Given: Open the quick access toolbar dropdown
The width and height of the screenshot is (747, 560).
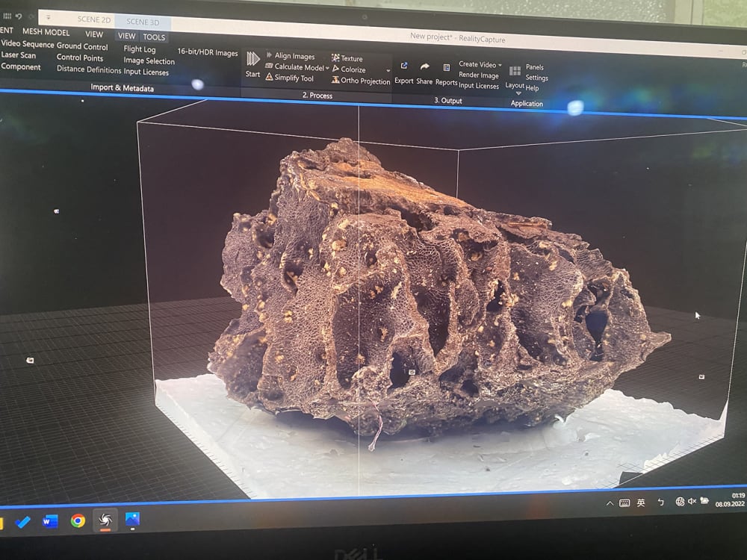Looking at the screenshot, I should point(48,18).
